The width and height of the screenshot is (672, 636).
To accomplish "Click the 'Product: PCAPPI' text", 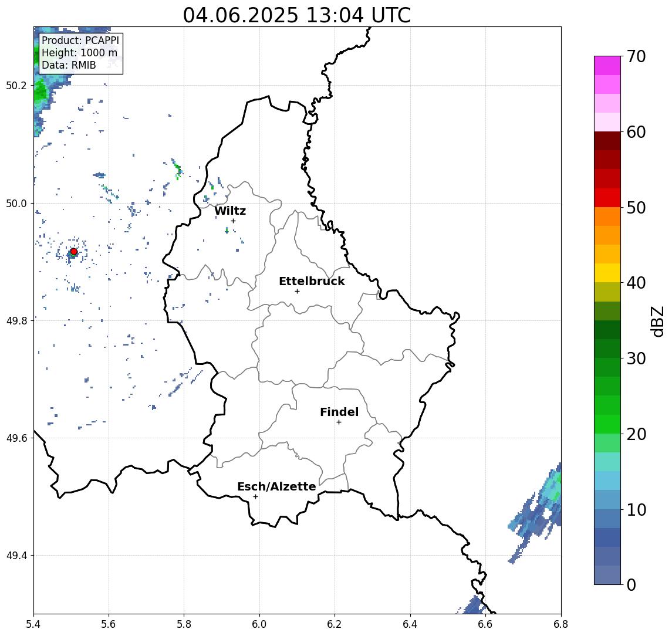I will (x=80, y=40).
